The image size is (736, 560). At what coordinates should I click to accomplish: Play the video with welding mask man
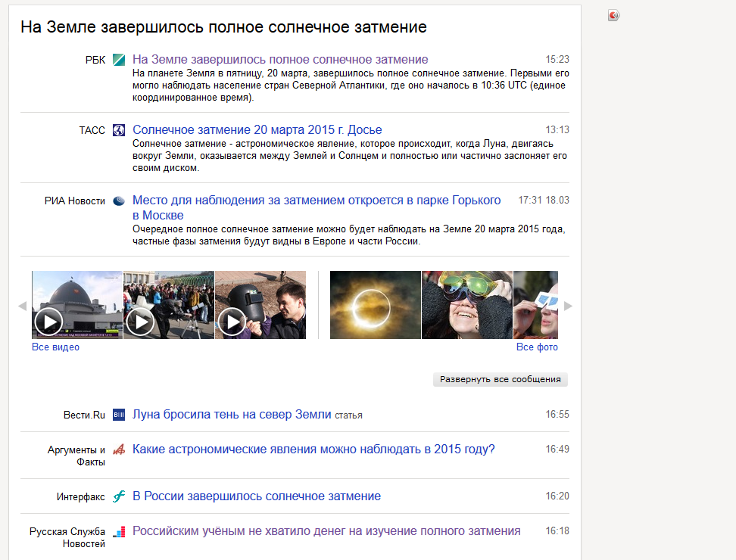(x=232, y=322)
